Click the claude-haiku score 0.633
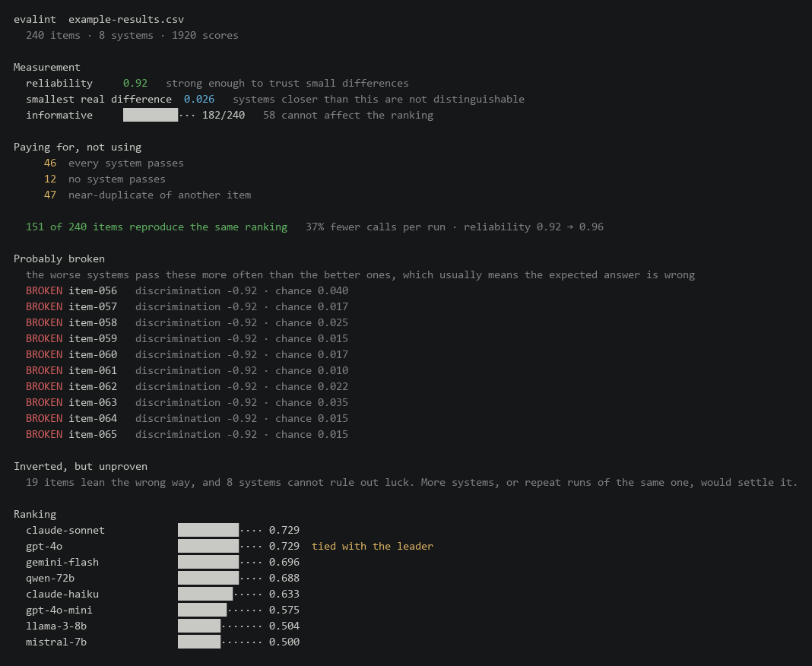 point(284,594)
